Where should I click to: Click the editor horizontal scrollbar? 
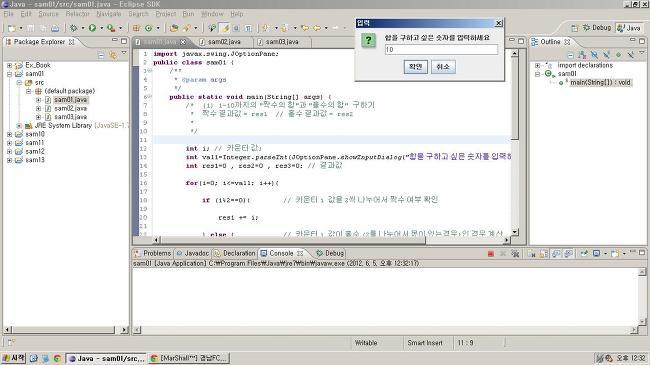click(293, 240)
